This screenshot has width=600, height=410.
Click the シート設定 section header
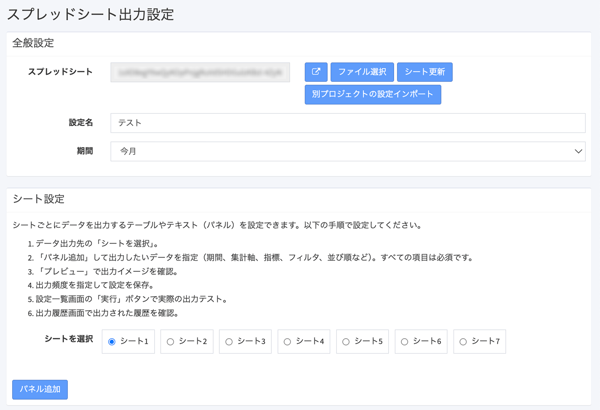tap(39, 199)
